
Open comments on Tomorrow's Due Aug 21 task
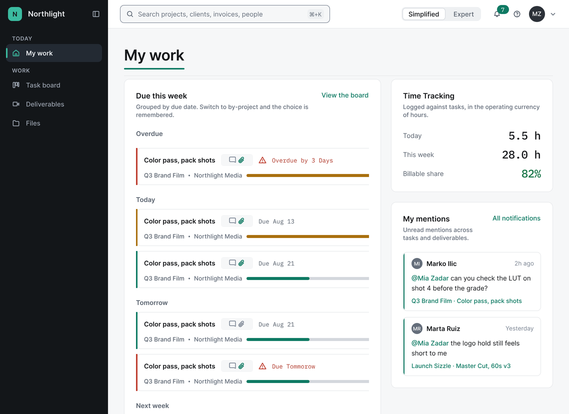232,324
